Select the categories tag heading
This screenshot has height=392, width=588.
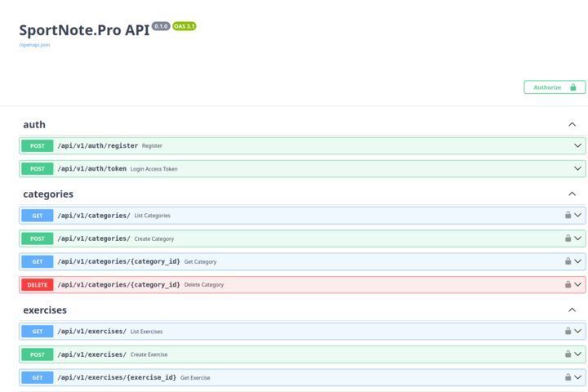(48, 194)
